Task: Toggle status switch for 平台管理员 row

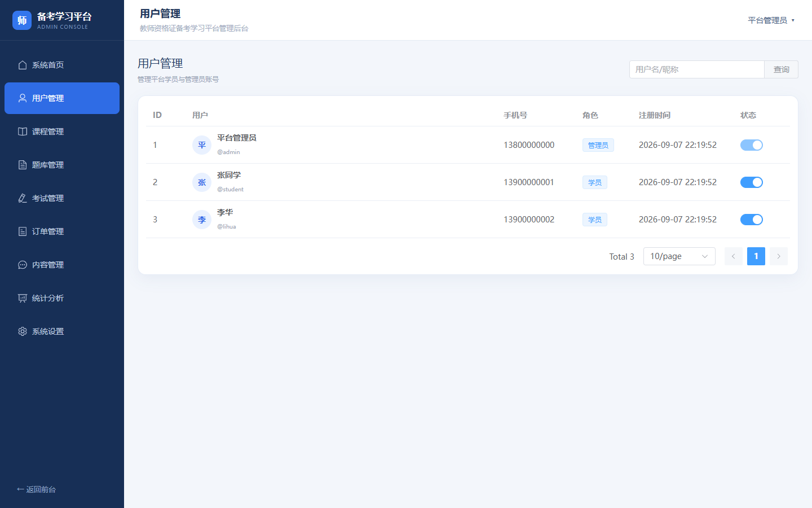Action: 751,145
